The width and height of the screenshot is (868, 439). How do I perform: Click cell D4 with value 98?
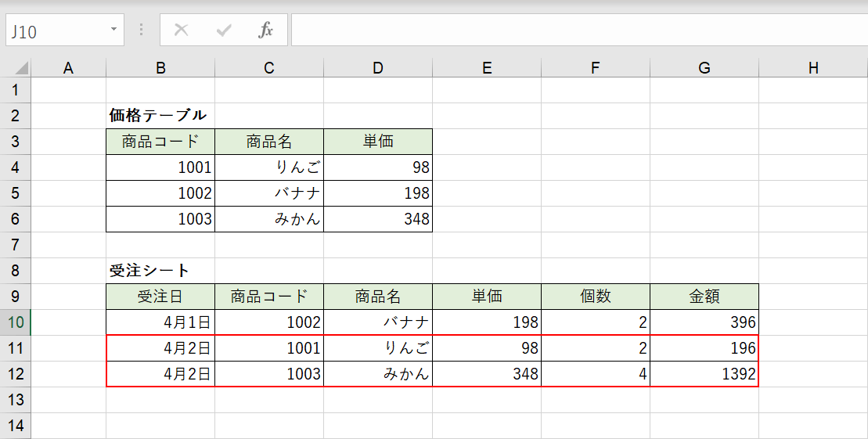[x=377, y=167]
